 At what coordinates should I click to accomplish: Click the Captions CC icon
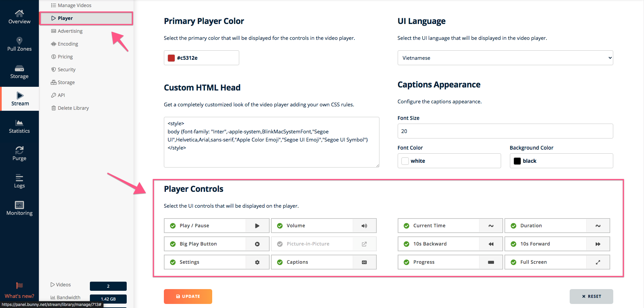[x=364, y=262]
